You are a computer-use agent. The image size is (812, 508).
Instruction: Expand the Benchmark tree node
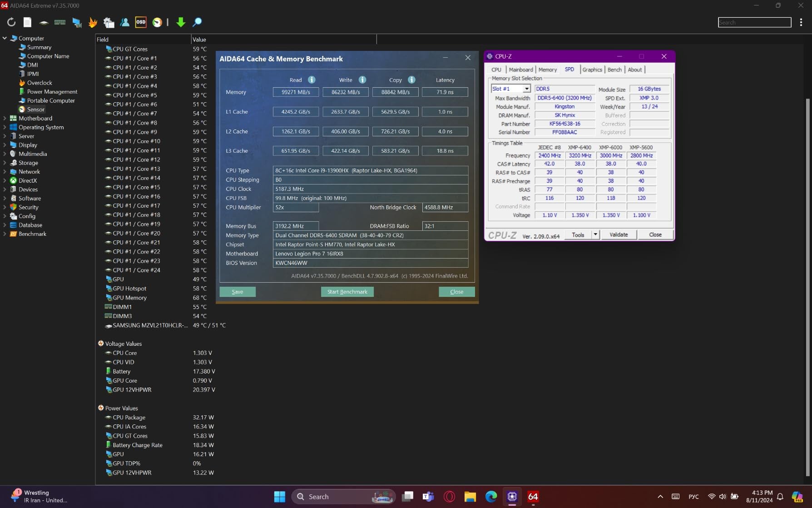[x=5, y=234]
